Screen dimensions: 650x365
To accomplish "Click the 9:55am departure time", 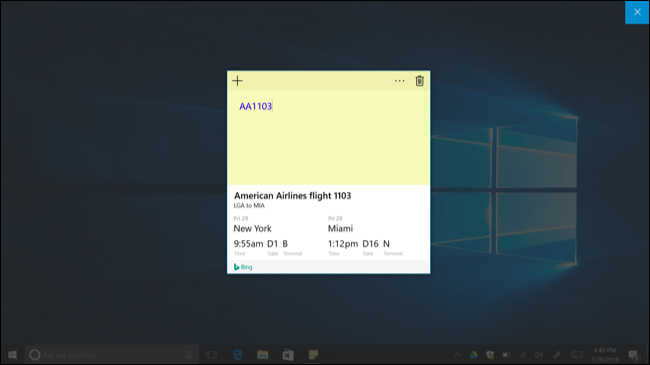I will [x=248, y=244].
